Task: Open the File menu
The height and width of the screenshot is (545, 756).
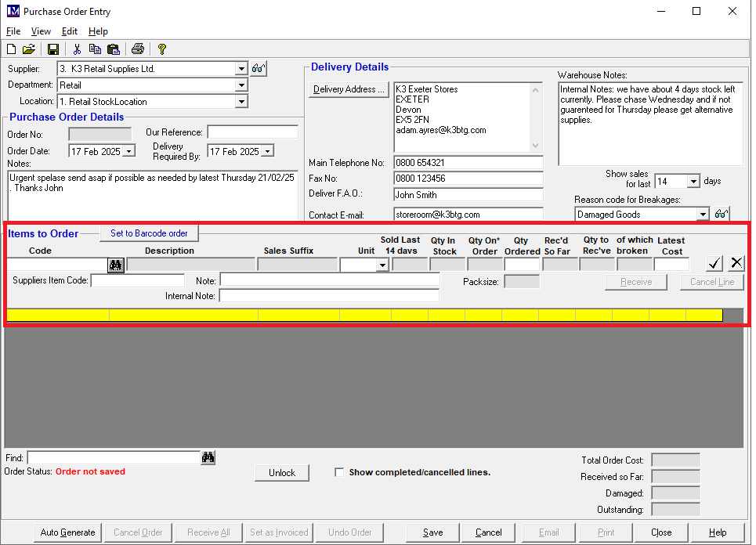Action: point(13,31)
